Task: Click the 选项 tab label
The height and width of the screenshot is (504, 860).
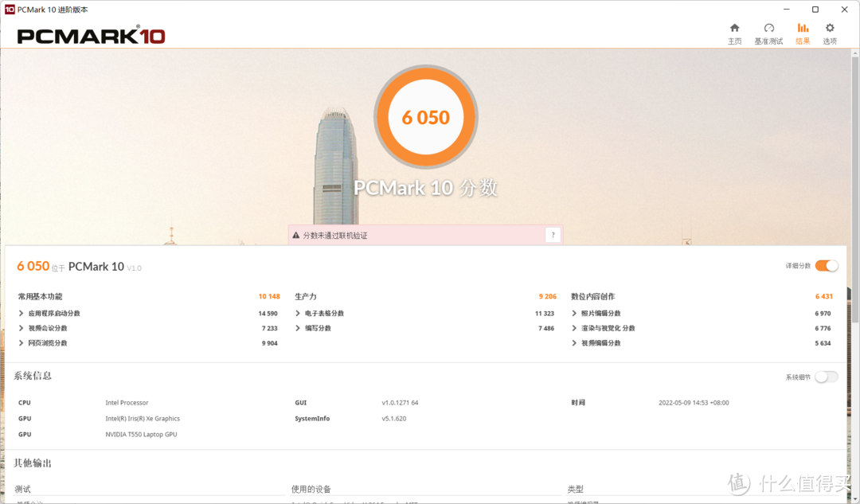Action: click(830, 41)
